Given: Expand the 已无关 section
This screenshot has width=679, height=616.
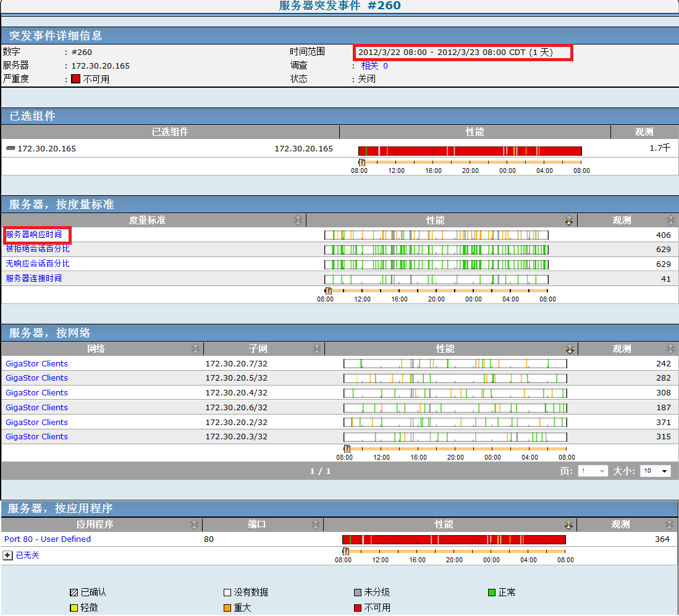Looking at the screenshot, I should pyautogui.click(x=8, y=555).
